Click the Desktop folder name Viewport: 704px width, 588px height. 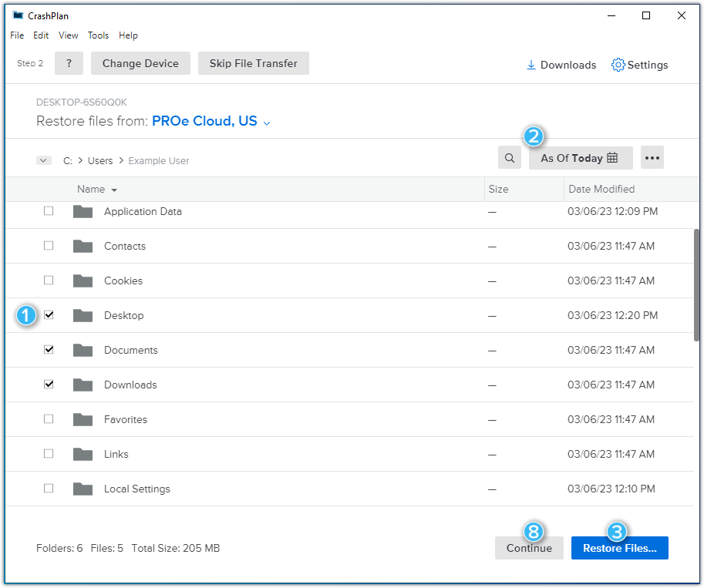tap(124, 315)
